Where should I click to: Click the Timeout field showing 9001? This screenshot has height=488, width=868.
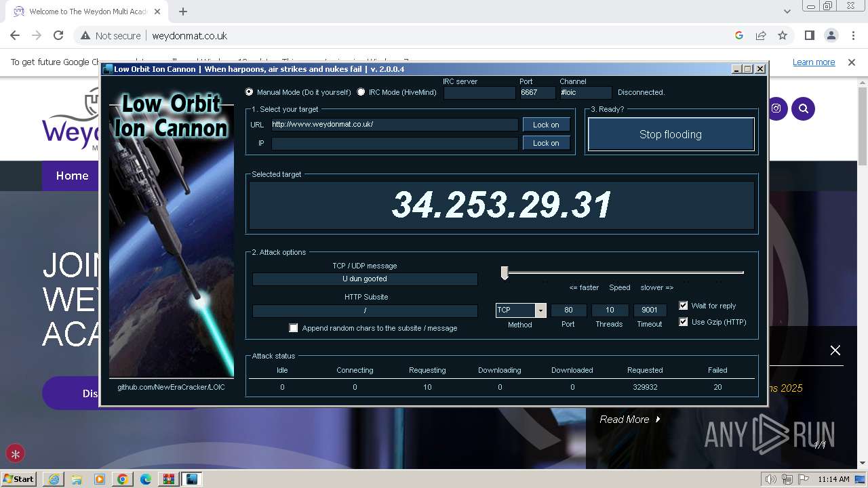click(x=650, y=310)
